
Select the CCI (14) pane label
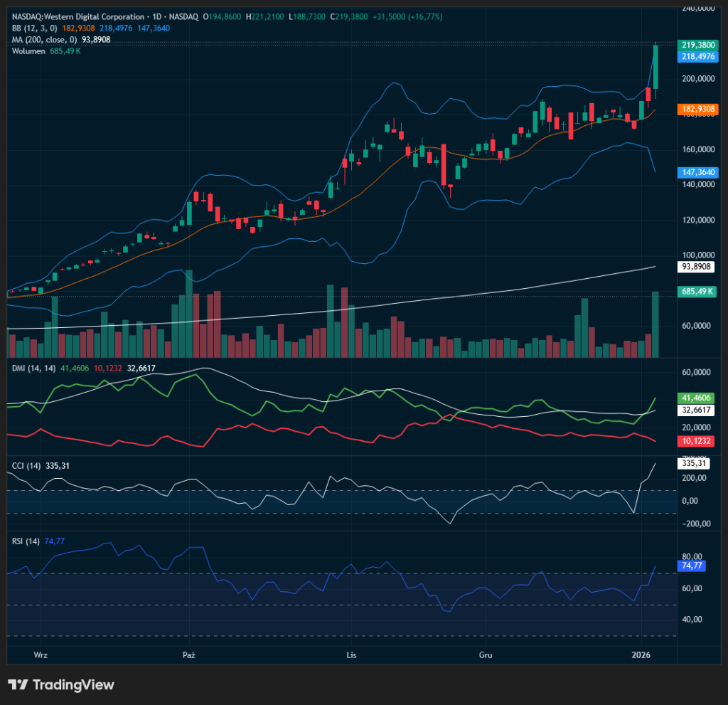[x=26, y=465]
